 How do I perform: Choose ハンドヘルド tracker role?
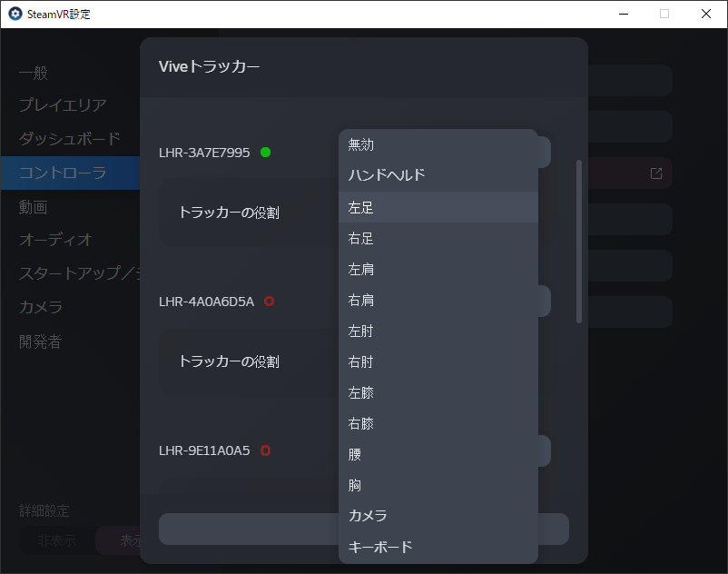pos(438,175)
